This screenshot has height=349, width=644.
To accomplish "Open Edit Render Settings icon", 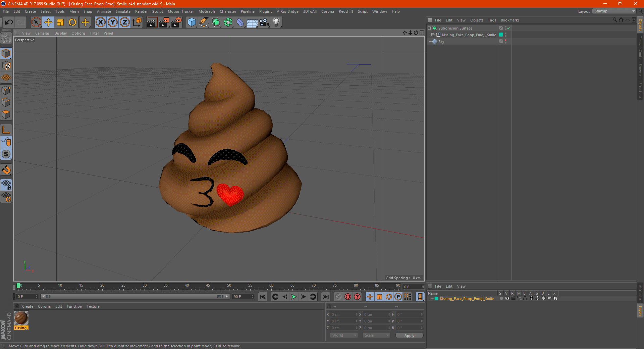I will 176,22.
